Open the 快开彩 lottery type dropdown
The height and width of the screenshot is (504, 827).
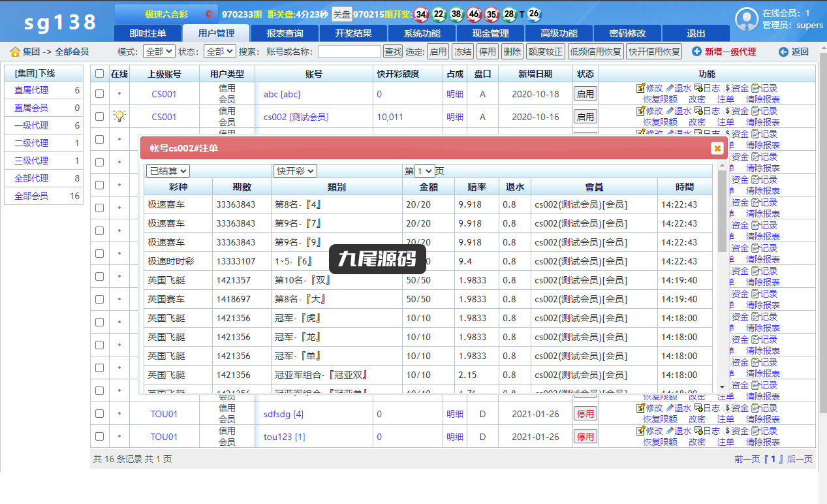coord(295,171)
